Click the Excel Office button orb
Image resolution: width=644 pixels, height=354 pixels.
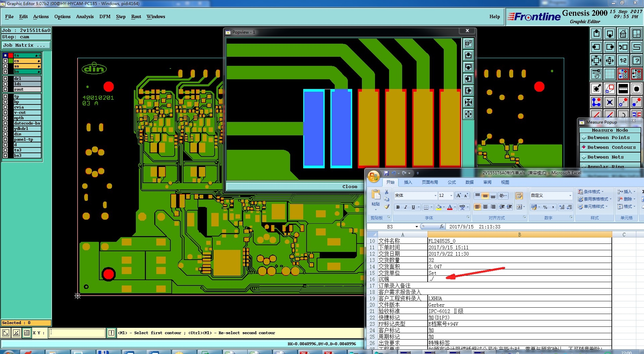[x=374, y=176]
